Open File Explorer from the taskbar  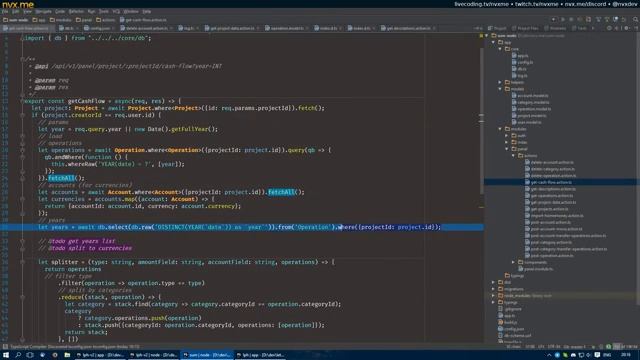point(67,355)
